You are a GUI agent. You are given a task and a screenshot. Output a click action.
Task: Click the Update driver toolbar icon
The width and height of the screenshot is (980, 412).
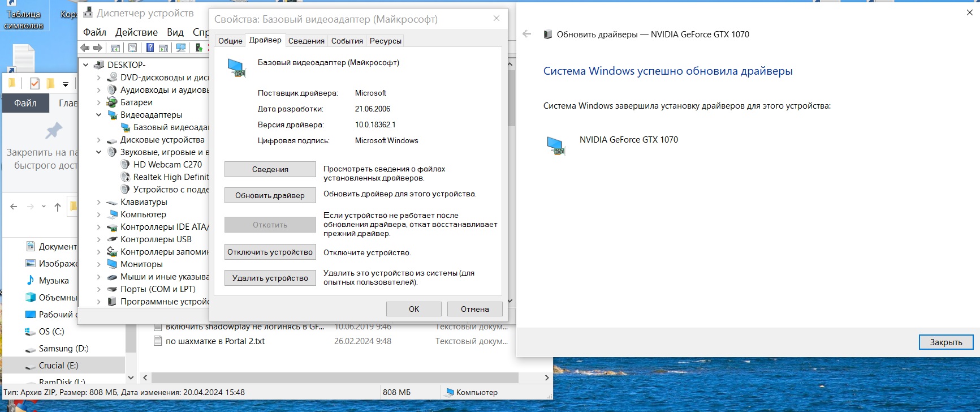coord(198,48)
